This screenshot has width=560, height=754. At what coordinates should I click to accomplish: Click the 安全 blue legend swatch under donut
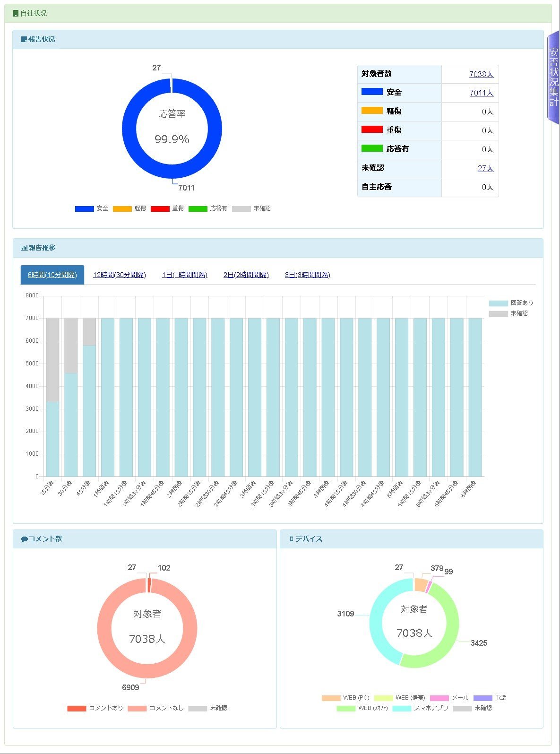point(84,208)
